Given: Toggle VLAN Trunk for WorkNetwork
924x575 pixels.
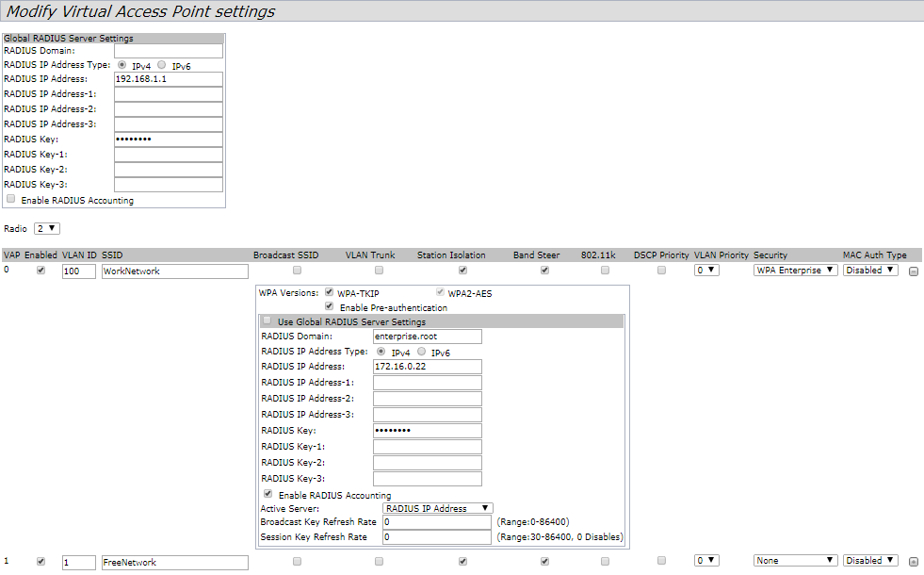Looking at the screenshot, I should [x=379, y=271].
